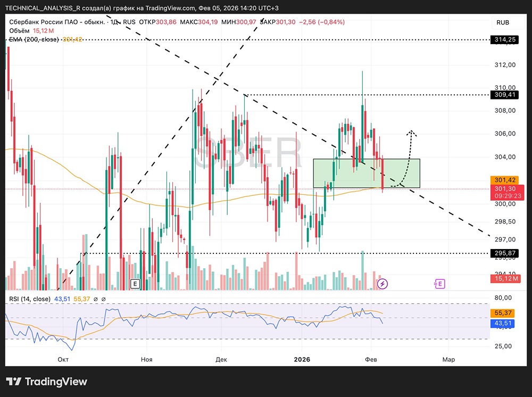532x397 pixels.
Task: Click the 2026 label on time axis
Action: point(302,359)
